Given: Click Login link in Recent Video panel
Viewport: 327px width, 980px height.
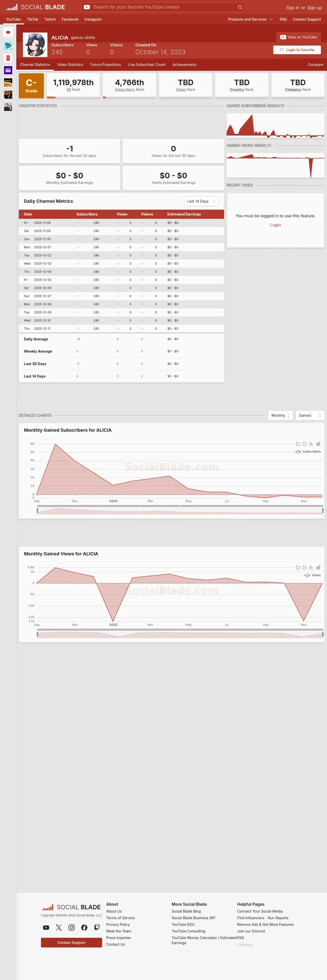Looking at the screenshot, I should click(x=275, y=225).
